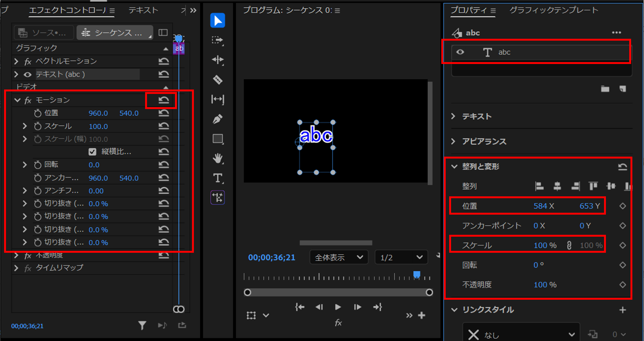The image size is (644, 341).
Task: Uncheck the 縦横比 checkbox
Action: coord(92,152)
